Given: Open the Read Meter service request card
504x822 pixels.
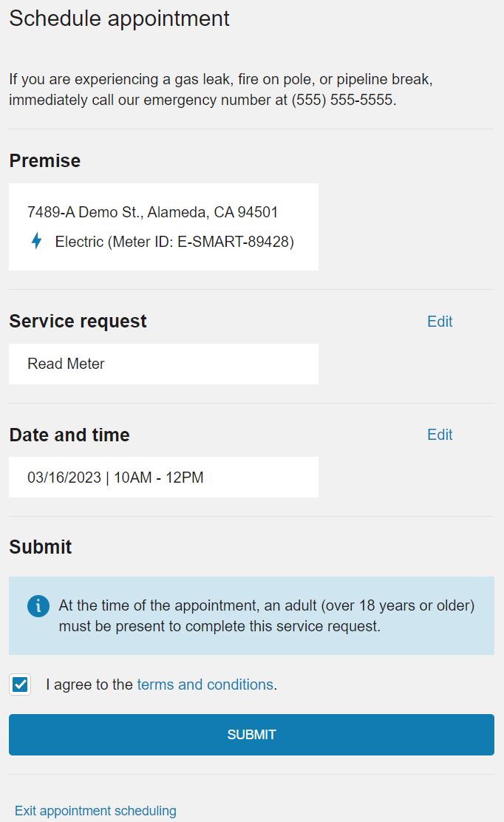Looking at the screenshot, I should pos(163,364).
